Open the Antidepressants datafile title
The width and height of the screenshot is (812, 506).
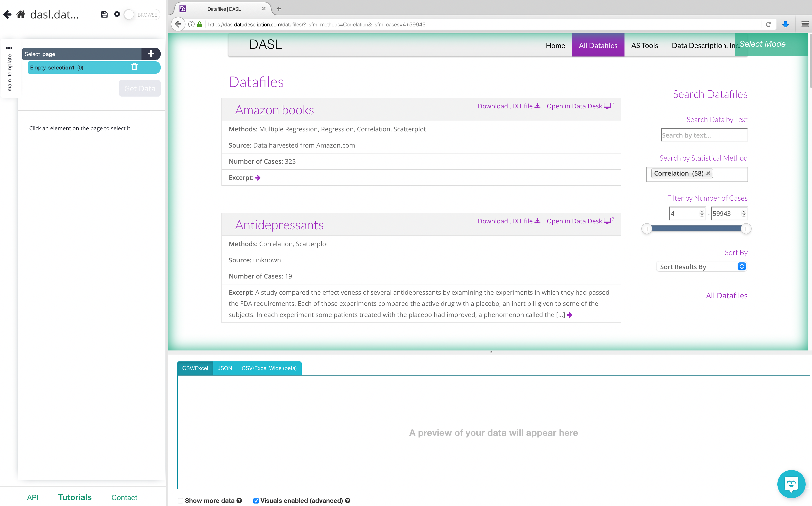(x=279, y=225)
